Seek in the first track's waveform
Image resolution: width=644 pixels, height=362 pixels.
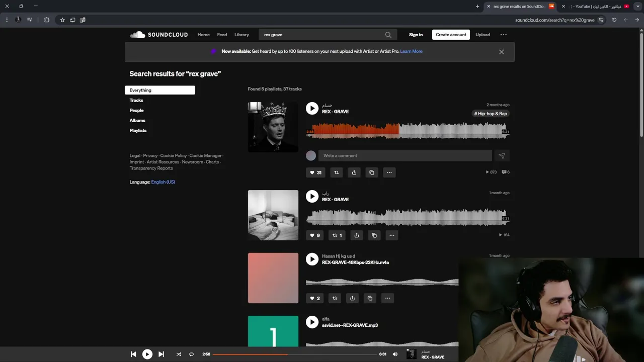coord(408,132)
